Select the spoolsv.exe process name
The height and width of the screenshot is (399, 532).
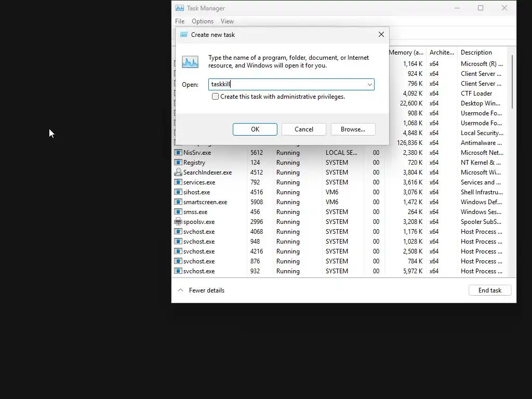(x=199, y=222)
